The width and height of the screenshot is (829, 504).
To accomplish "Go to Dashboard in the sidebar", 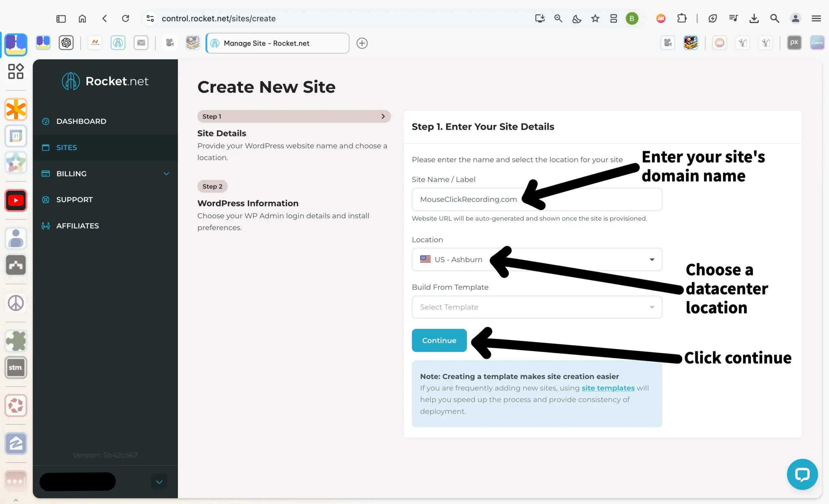I will click(81, 121).
